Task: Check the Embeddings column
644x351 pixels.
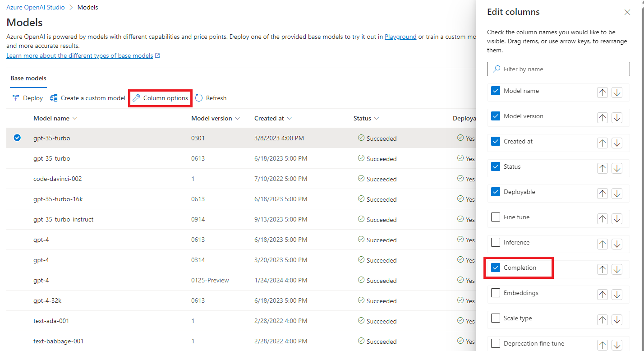Action: (x=496, y=293)
